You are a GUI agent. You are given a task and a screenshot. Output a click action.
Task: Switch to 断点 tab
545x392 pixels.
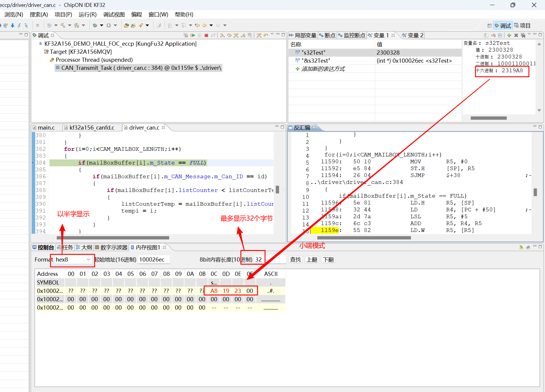(x=327, y=35)
